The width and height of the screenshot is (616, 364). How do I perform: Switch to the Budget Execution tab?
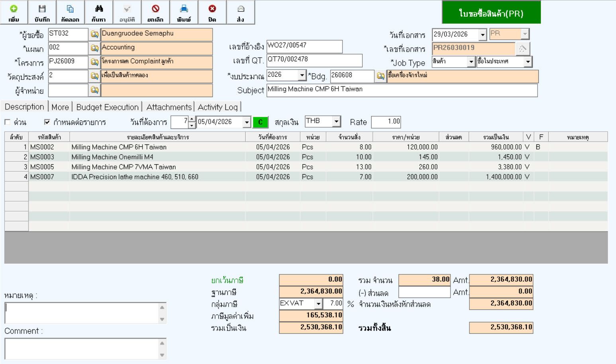tap(107, 107)
